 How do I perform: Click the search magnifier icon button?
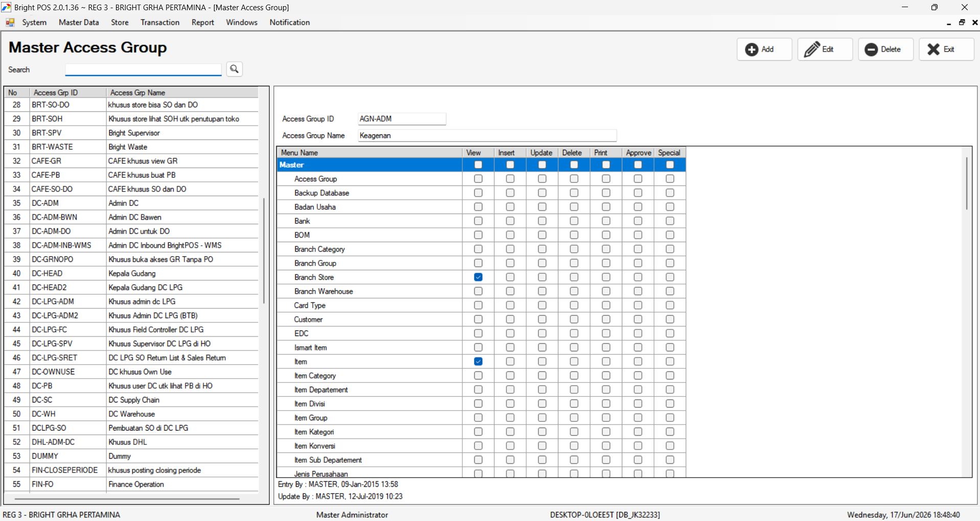[x=235, y=69]
